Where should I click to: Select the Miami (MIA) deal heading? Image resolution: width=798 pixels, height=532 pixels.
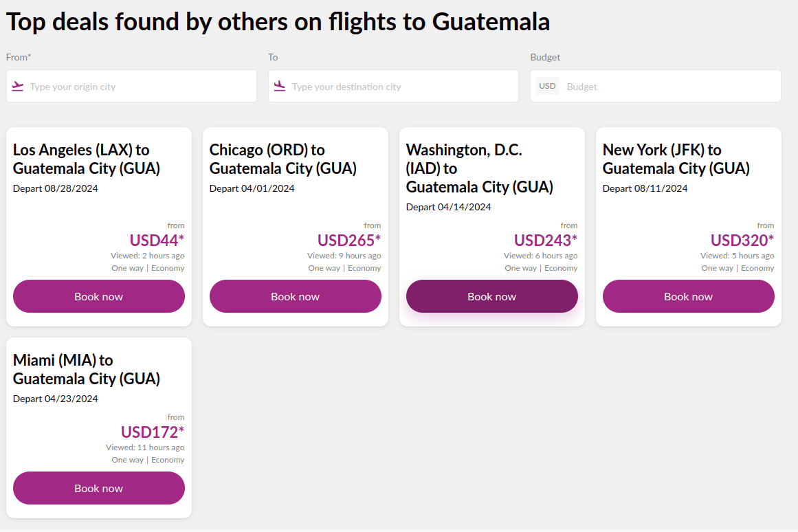point(87,369)
